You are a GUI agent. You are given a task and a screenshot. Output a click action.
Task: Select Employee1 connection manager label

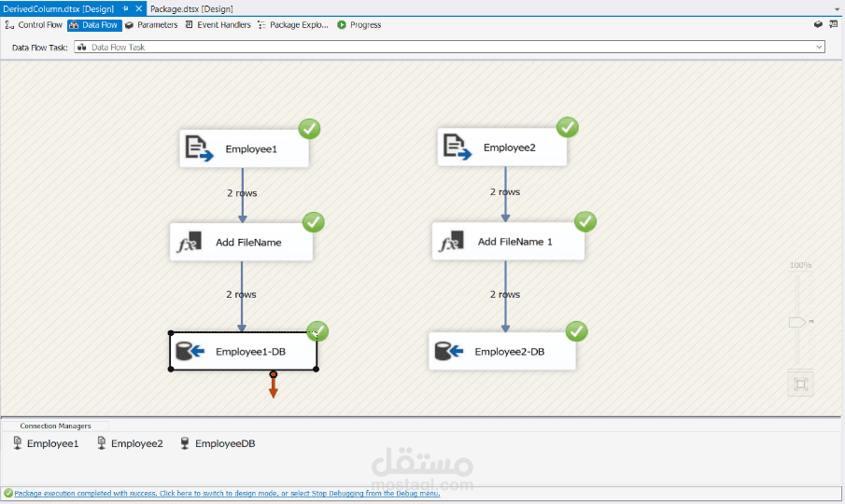click(x=53, y=443)
